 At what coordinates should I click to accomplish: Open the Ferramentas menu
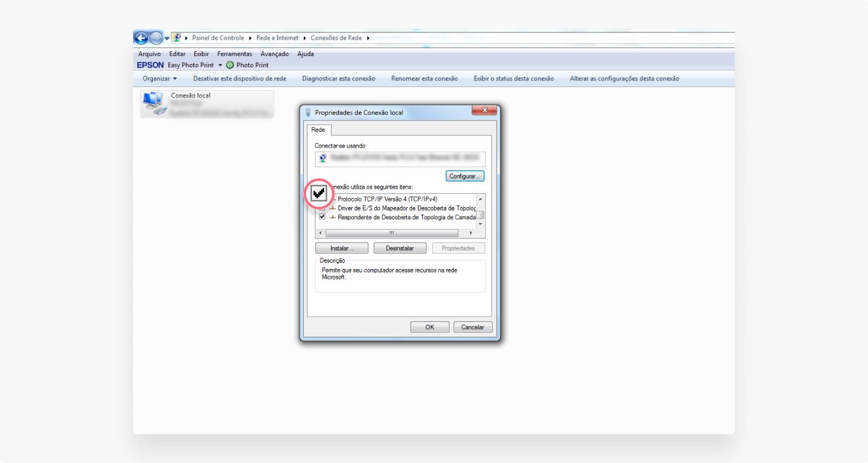click(x=235, y=54)
